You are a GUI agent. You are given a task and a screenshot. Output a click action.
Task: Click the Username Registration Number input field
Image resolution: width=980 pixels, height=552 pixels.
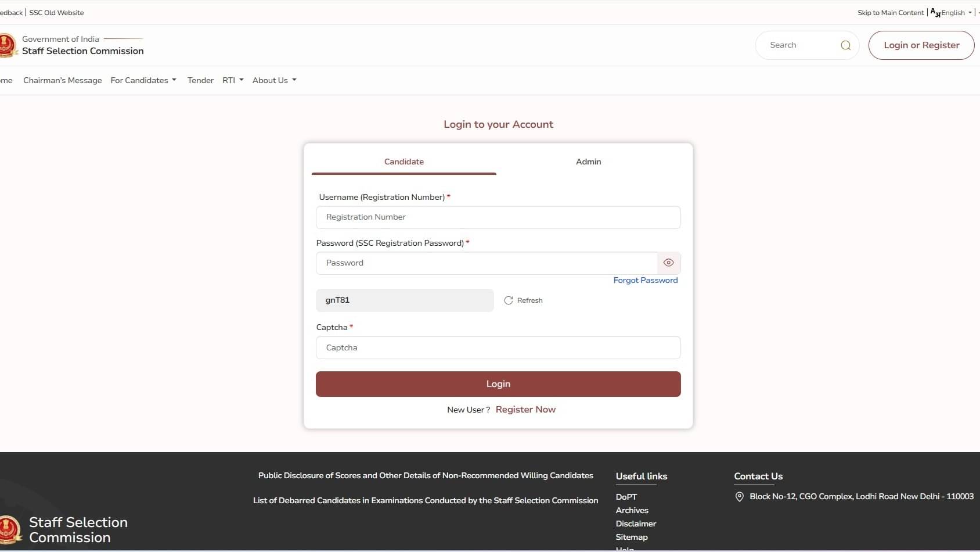498,217
